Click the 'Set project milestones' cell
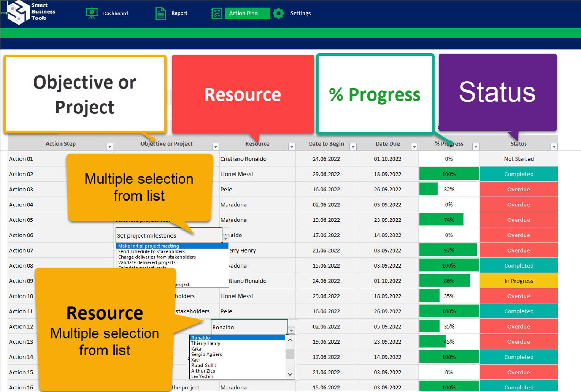 [169, 235]
